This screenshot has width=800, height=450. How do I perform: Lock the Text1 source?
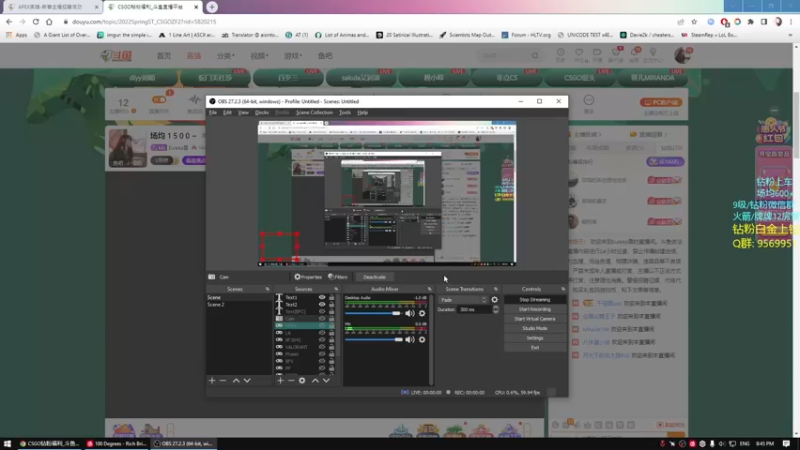[332, 297]
